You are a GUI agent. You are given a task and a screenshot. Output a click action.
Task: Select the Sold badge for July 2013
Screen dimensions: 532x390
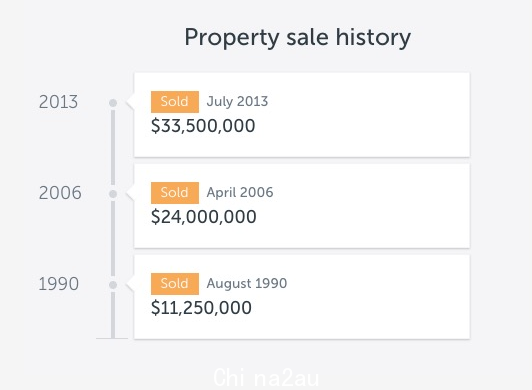tap(175, 102)
